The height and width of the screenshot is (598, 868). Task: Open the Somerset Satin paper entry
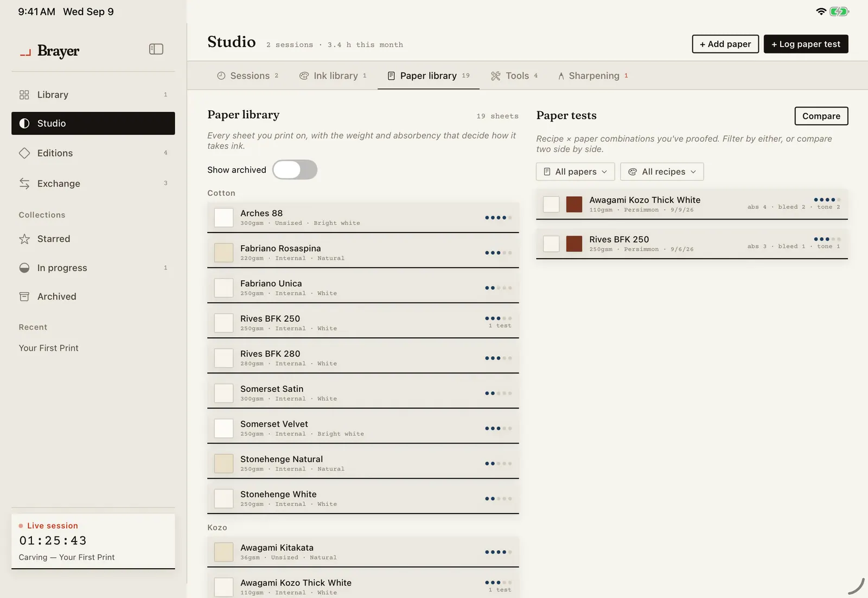point(363,393)
